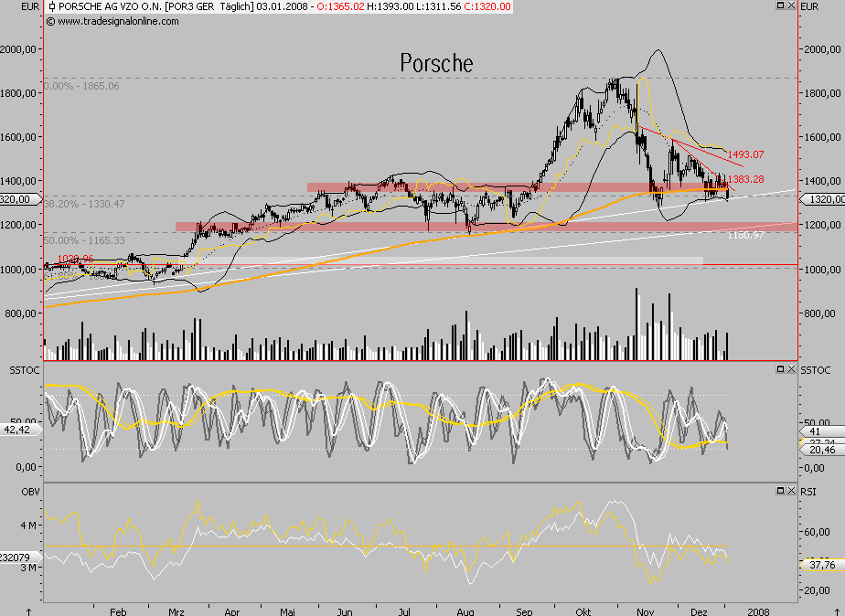This screenshot has width=845, height=616.
Task: Click the up arrow at bottom-left corner
Action: [x=28, y=611]
